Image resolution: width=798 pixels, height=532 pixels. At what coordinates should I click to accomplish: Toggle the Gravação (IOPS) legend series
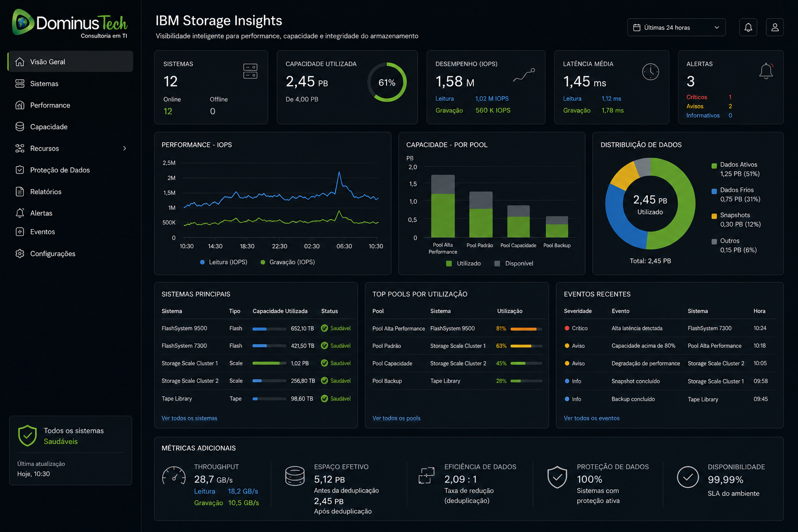click(x=287, y=262)
